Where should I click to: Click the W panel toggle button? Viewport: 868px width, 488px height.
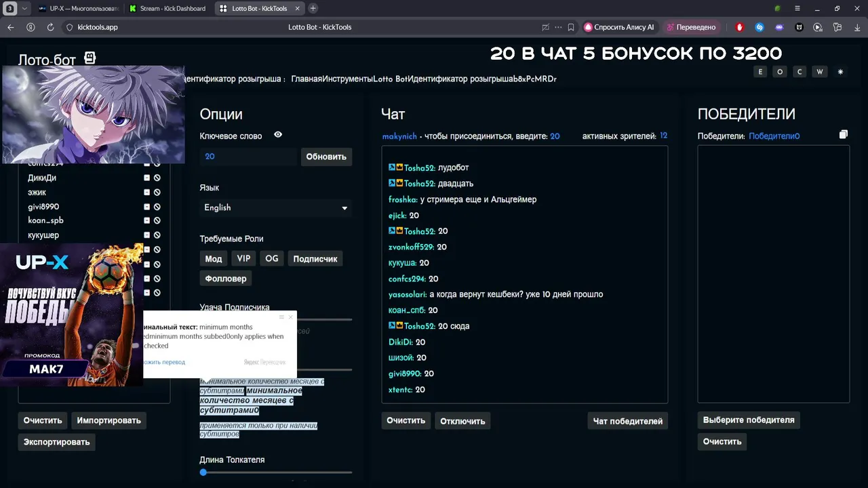tap(820, 72)
